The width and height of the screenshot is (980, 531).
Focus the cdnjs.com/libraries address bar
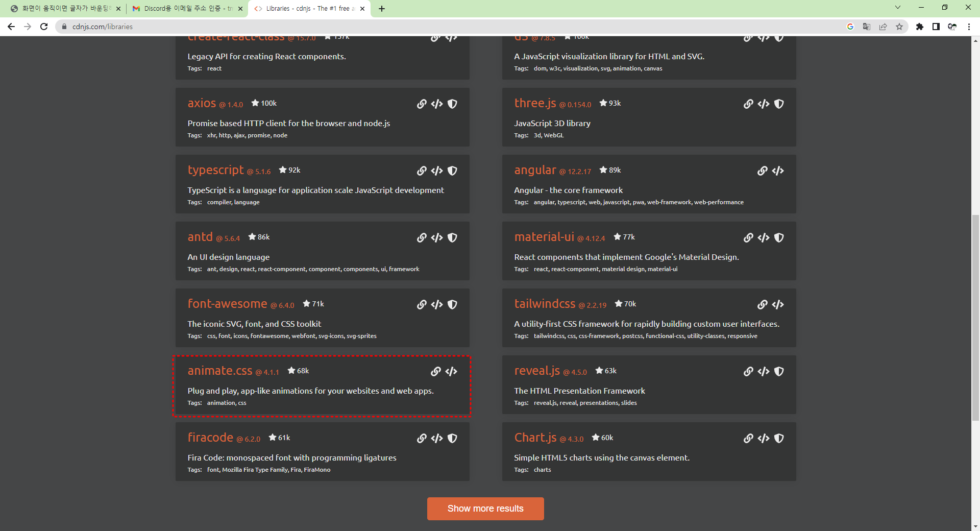449,27
